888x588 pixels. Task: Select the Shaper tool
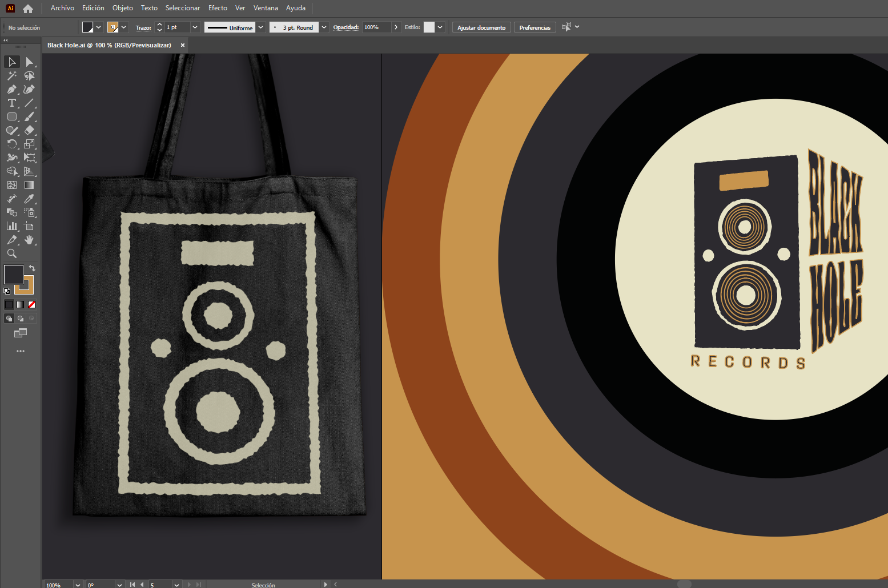tap(12, 130)
